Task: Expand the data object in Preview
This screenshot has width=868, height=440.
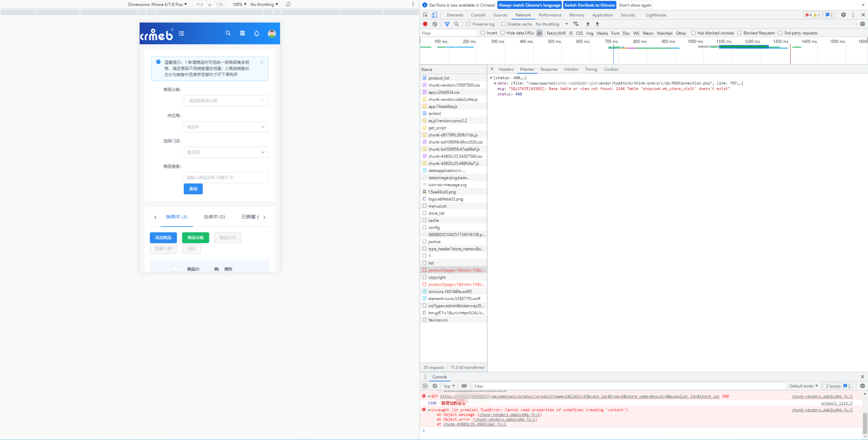Action: pyautogui.click(x=495, y=83)
